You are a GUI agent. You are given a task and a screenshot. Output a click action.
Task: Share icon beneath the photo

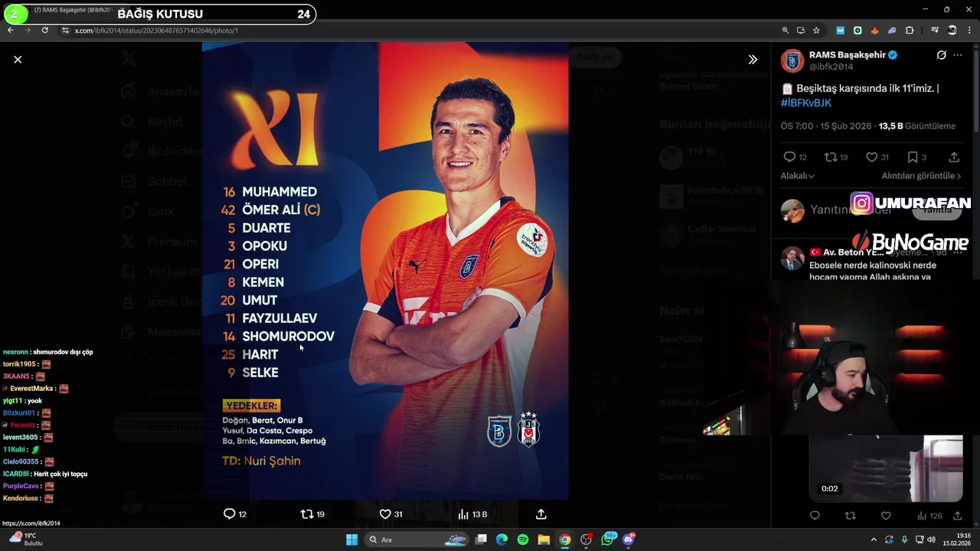[x=541, y=514]
